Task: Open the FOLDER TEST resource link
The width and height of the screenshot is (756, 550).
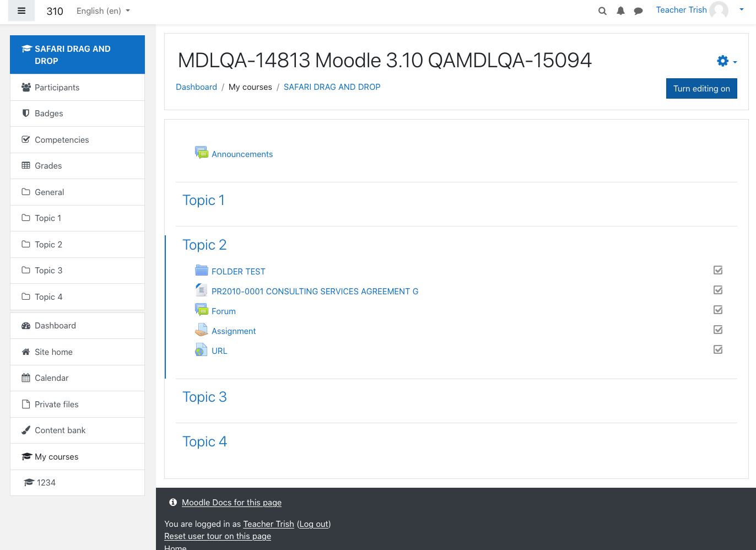Action: 238,272
